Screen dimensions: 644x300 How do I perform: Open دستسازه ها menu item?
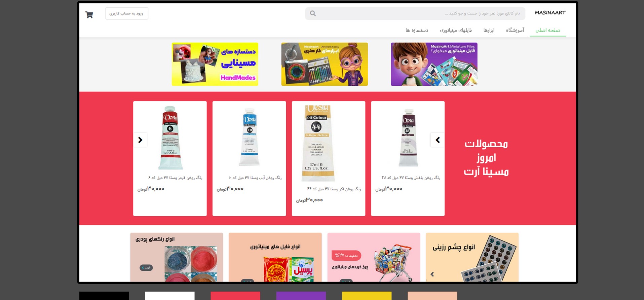point(417,30)
